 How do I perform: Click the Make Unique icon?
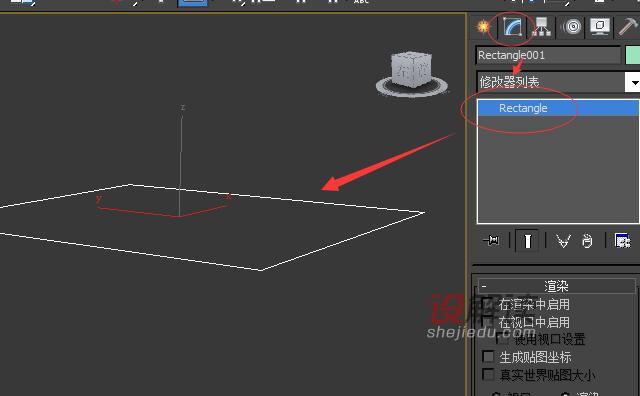[563, 241]
